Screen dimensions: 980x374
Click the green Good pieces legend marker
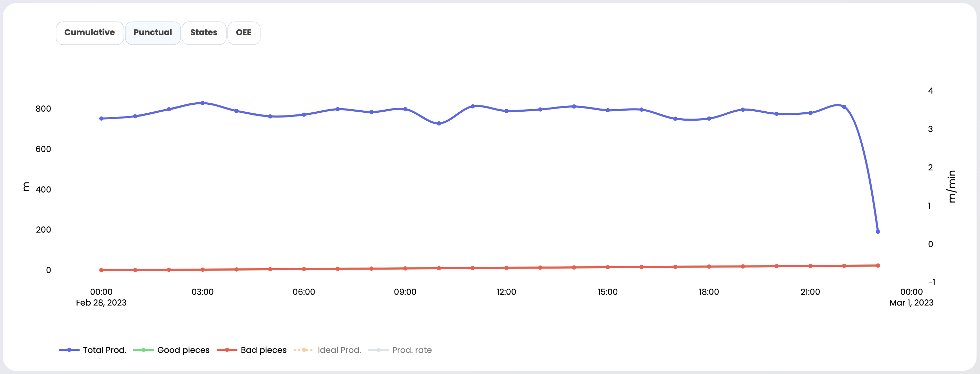coord(143,350)
